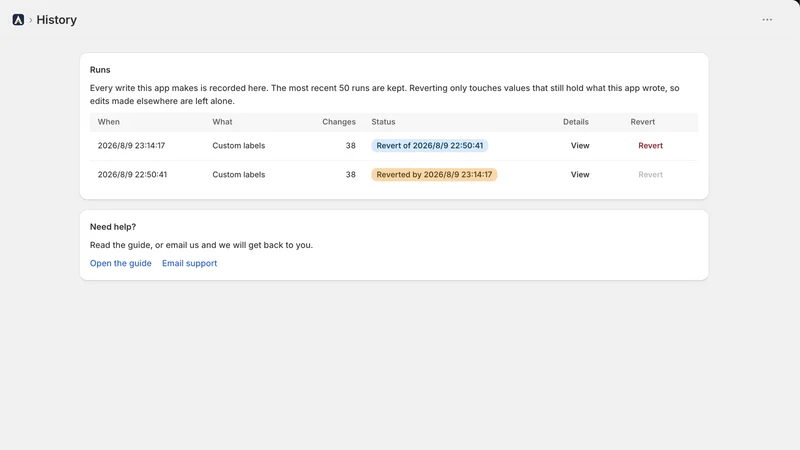Click "Custom labels" in the 23:14:17 row
Image resolution: width=800 pixels, height=450 pixels.
tap(239, 145)
